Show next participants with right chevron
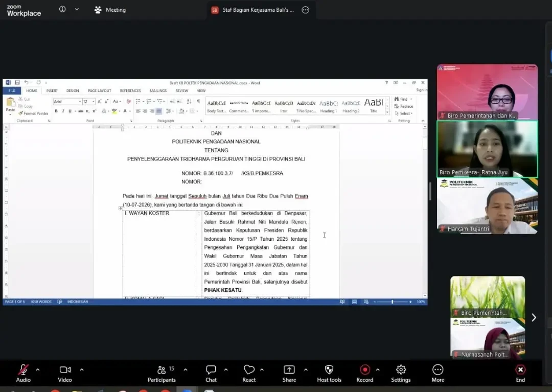552x392 pixels. tap(534, 317)
